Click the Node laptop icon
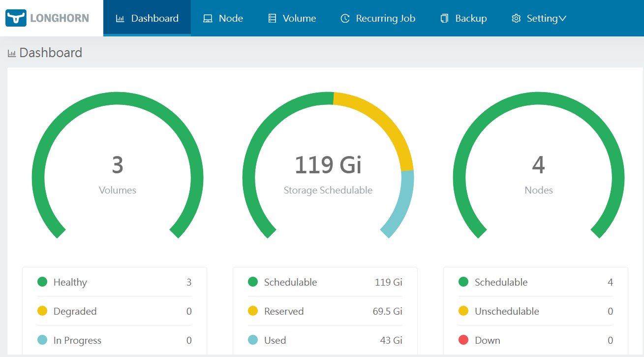644x357 pixels. pyautogui.click(x=208, y=19)
